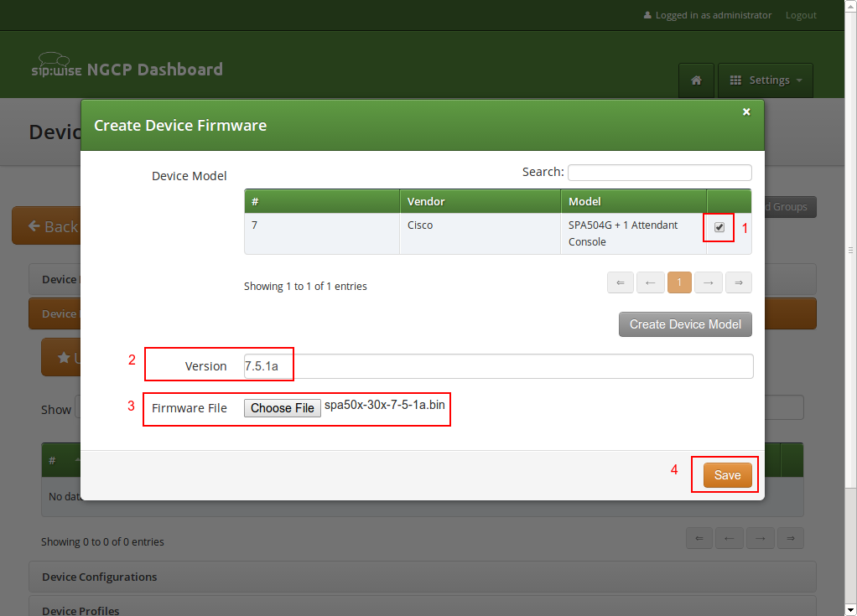Click the Sipwise logo
Screen dimensions: 857x616
(57, 65)
